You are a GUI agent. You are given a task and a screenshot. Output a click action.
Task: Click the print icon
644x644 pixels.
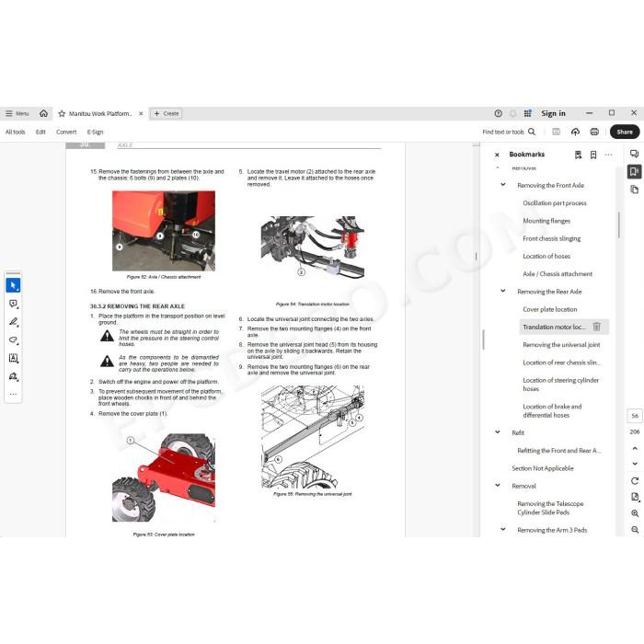pyautogui.click(x=594, y=132)
